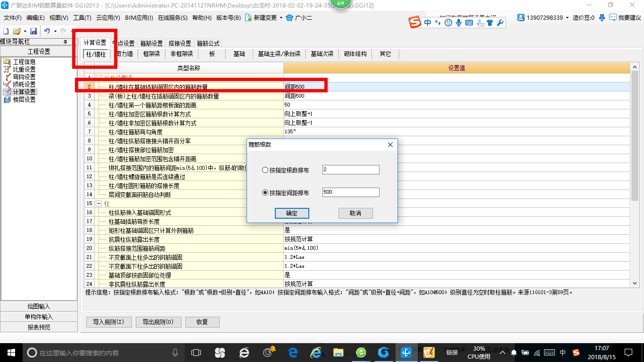Viewport: 644px width, 362px height.
Task: Click the Save floppy disk icon
Action: (33, 31)
